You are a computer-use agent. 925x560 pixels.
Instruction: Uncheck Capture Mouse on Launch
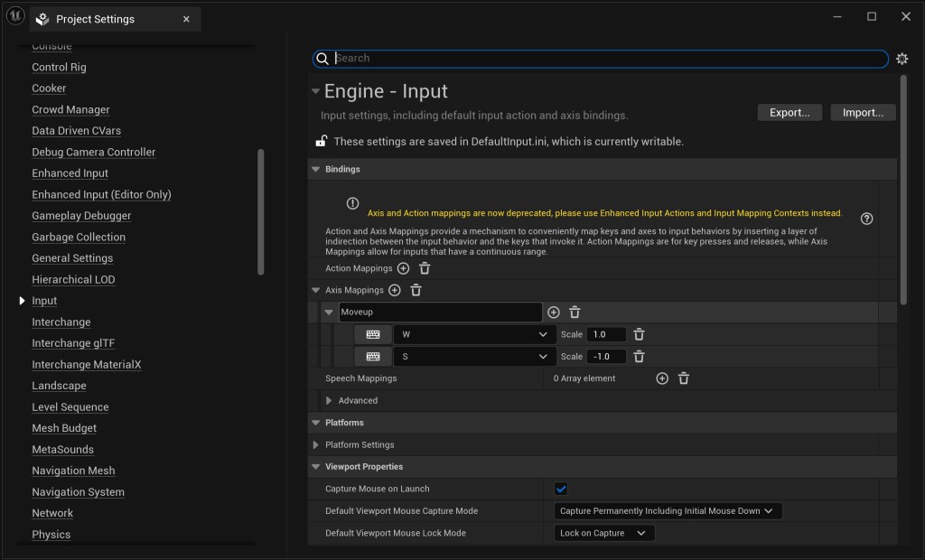(561, 489)
